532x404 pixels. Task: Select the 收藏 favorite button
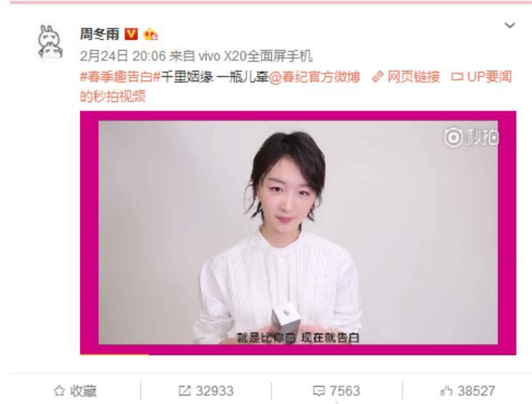(75, 391)
